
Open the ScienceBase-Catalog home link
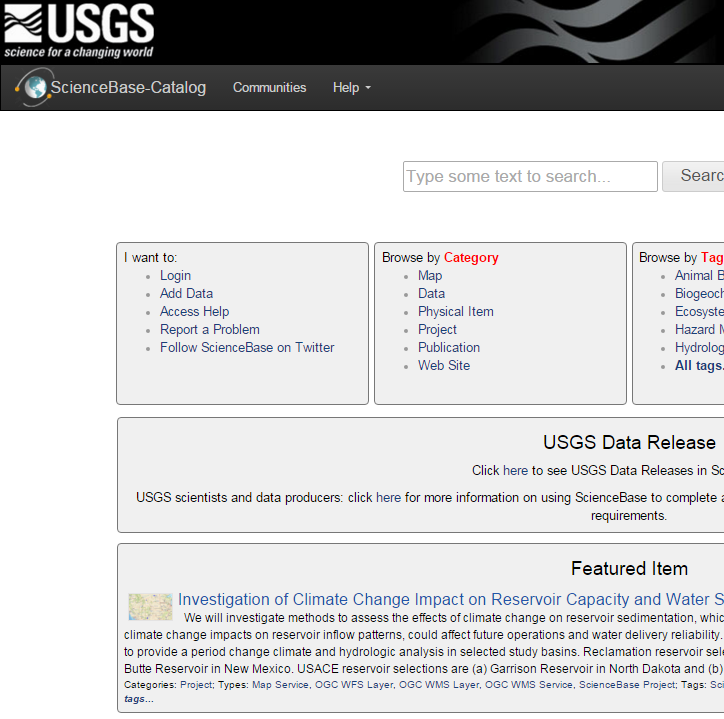point(128,87)
